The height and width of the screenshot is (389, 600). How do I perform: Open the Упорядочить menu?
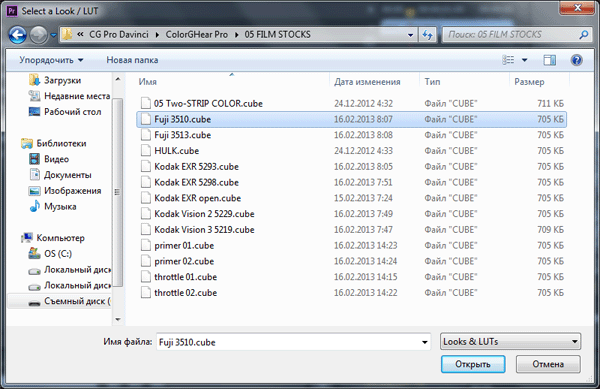click(x=51, y=60)
